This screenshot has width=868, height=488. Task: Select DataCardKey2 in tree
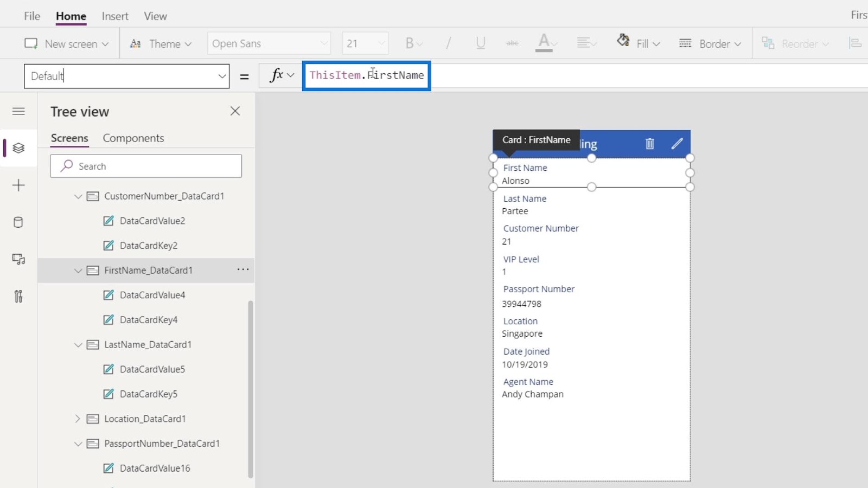(x=149, y=246)
